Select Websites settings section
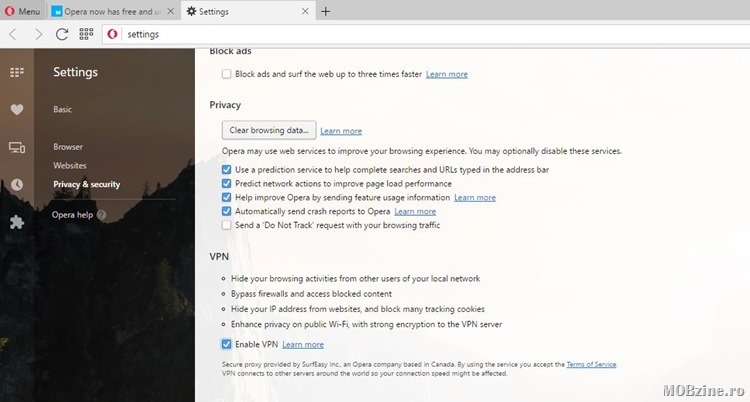Viewport: 750px width, 402px height. coord(70,166)
